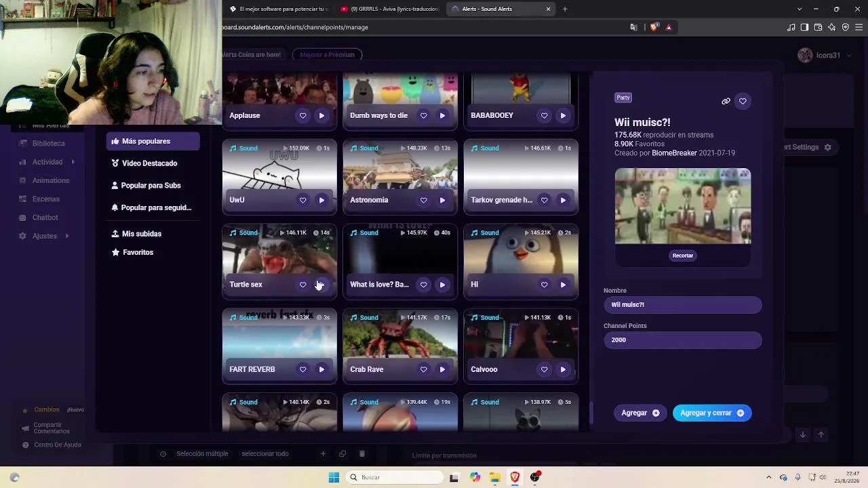Play the UwU sound preview
This screenshot has height=488, width=868.
pyautogui.click(x=321, y=200)
